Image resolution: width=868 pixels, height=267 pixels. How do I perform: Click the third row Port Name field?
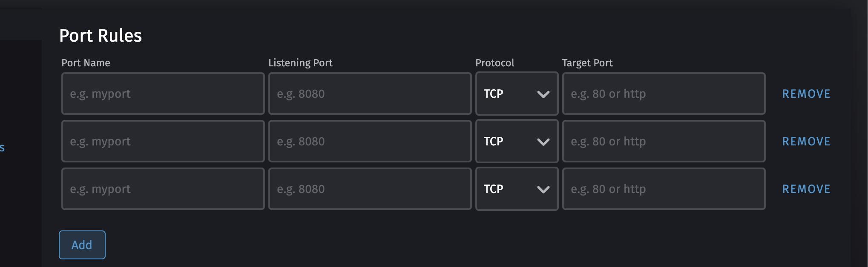[x=163, y=189]
